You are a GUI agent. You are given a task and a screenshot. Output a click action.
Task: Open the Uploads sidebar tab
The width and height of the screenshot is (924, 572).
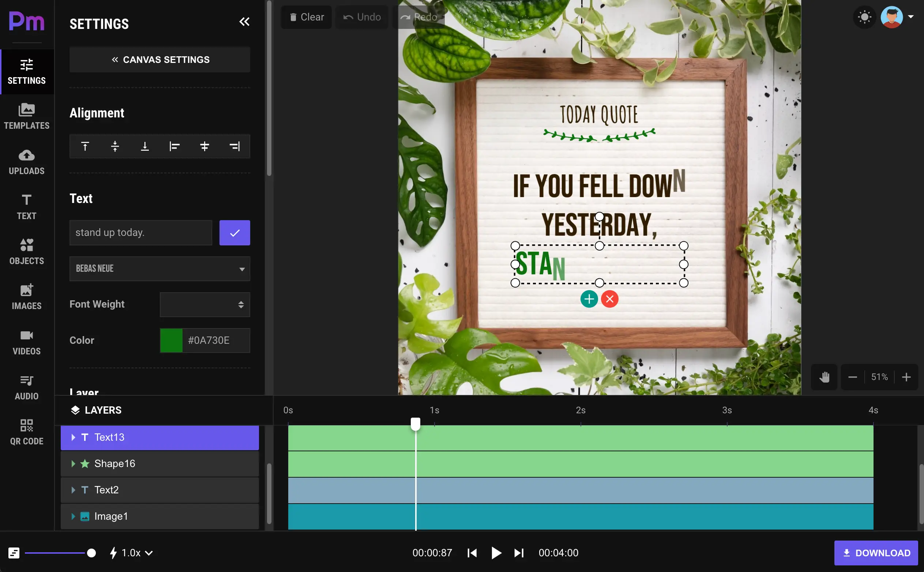pyautogui.click(x=26, y=162)
